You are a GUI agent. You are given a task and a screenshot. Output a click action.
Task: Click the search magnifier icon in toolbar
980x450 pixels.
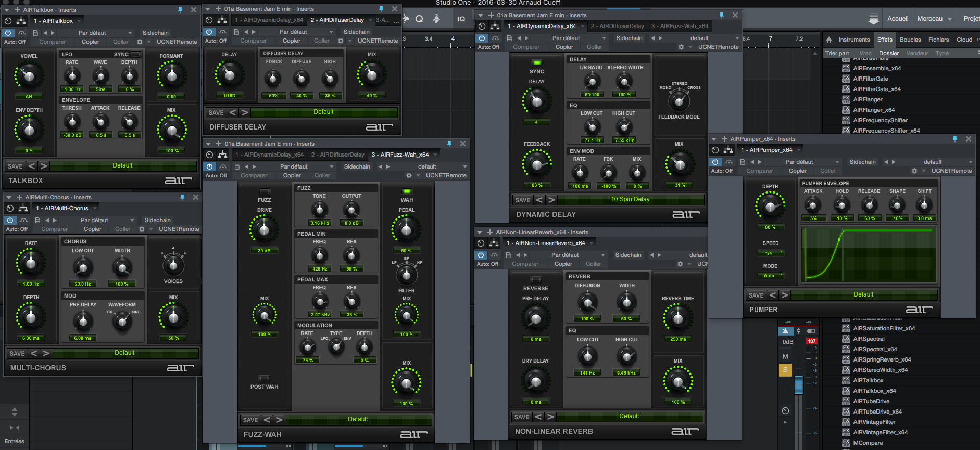pos(419,19)
